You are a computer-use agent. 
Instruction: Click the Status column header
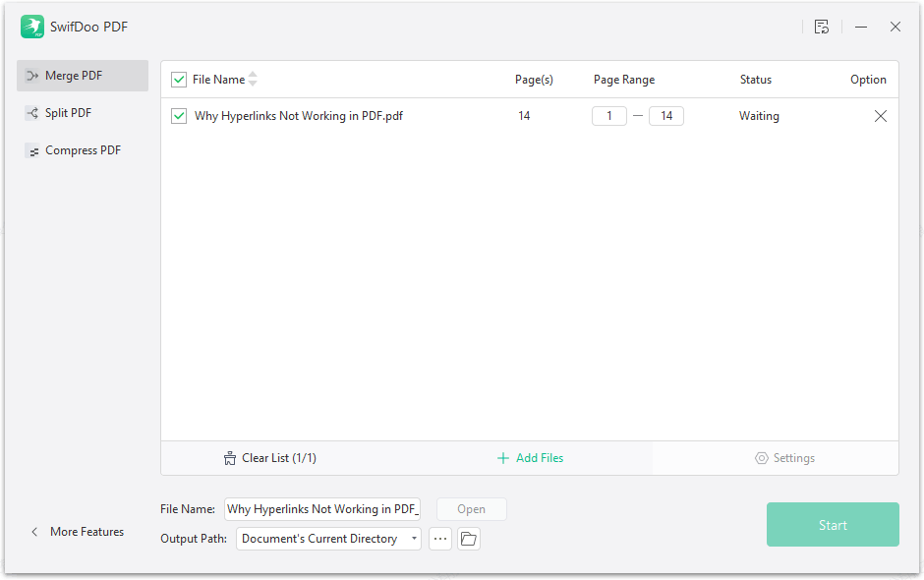click(x=756, y=80)
